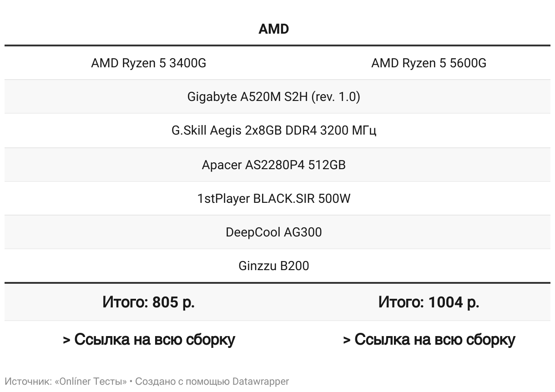Click the total "Итого: 805 р."
Screen dimensions: 555x392
(x=148, y=302)
